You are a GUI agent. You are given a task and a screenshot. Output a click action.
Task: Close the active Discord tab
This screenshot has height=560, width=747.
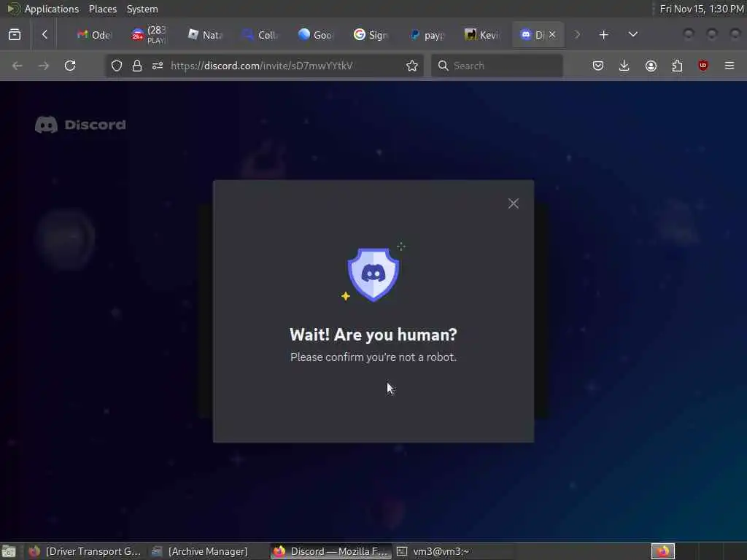coord(552,34)
